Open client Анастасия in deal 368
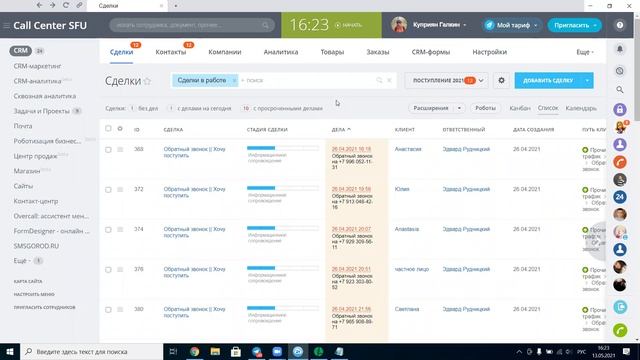The height and width of the screenshot is (360, 640). (408, 149)
